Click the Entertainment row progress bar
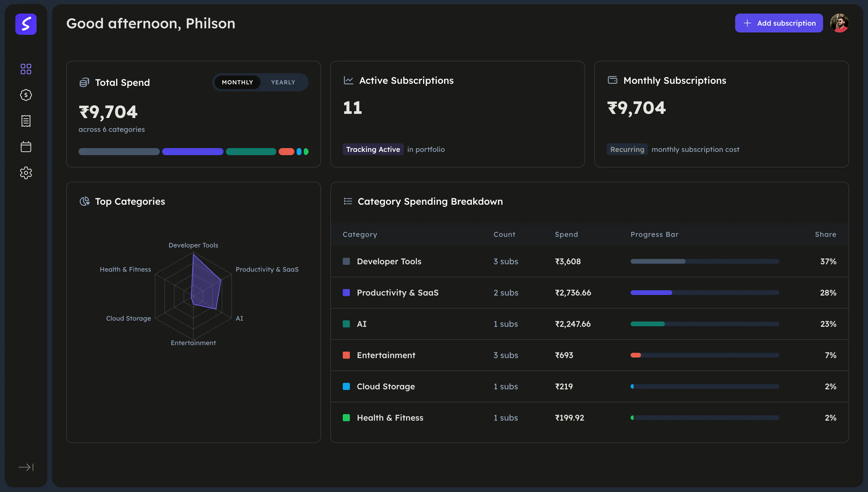 coord(705,355)
